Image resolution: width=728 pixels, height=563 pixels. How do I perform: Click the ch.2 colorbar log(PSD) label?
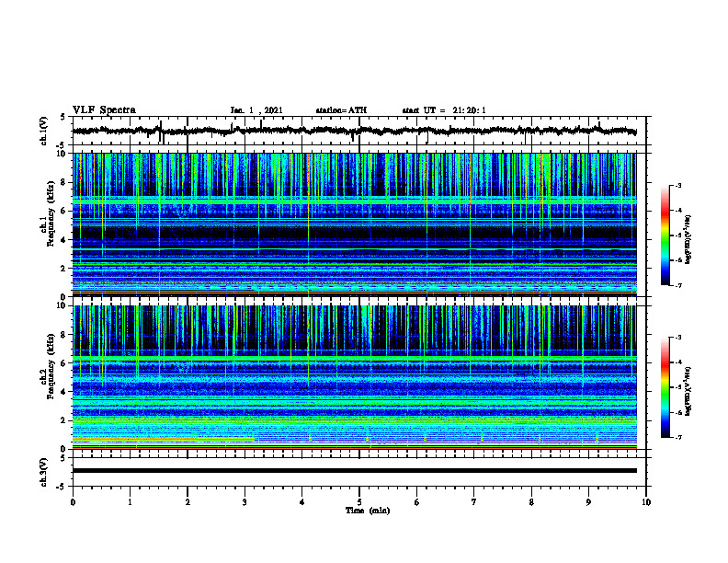click(x=688, y=391)
